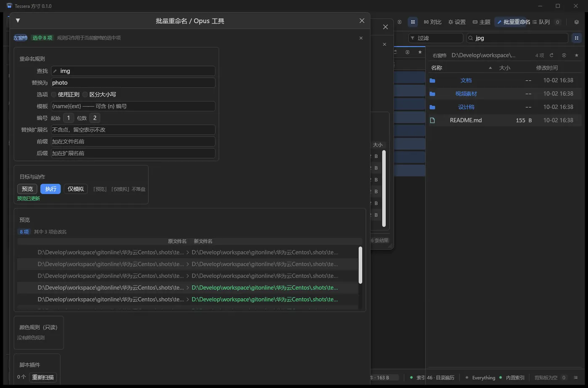
Task: Click the preview list vertical scrollbar
Action: click(360, 265)
